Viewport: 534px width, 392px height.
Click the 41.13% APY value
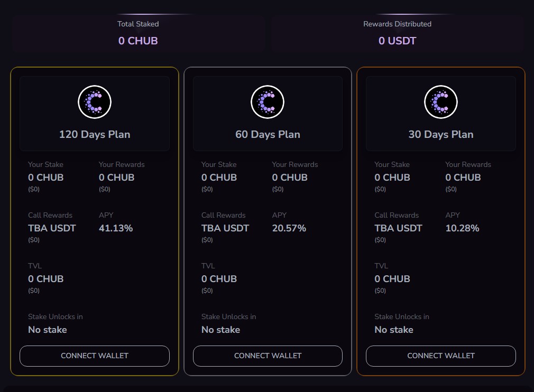pos(116,228)
